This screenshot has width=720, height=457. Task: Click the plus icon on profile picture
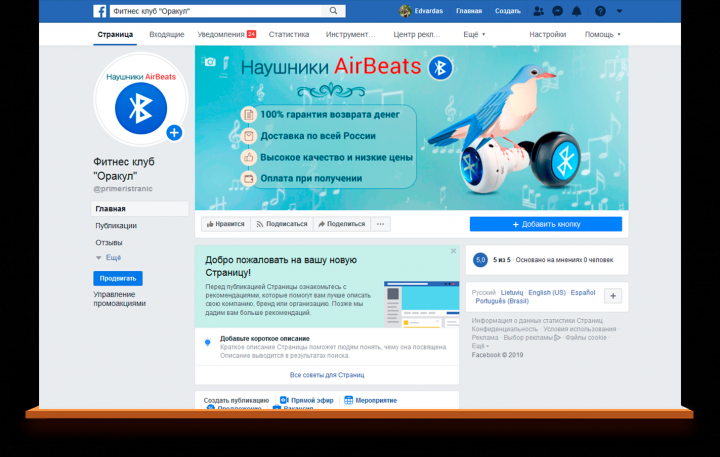click(x=174, y=133)
